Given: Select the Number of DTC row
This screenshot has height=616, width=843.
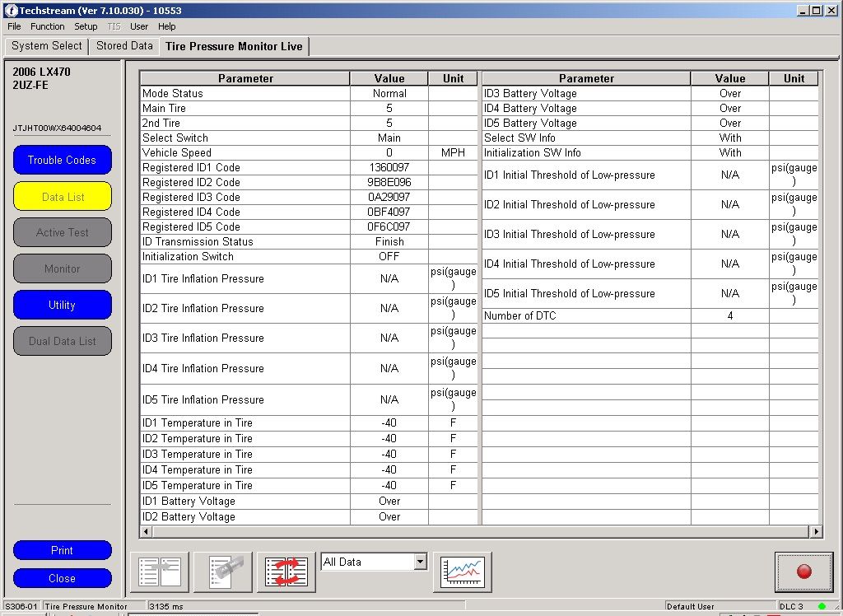Looking at the screenshot, I should point(650,315).
